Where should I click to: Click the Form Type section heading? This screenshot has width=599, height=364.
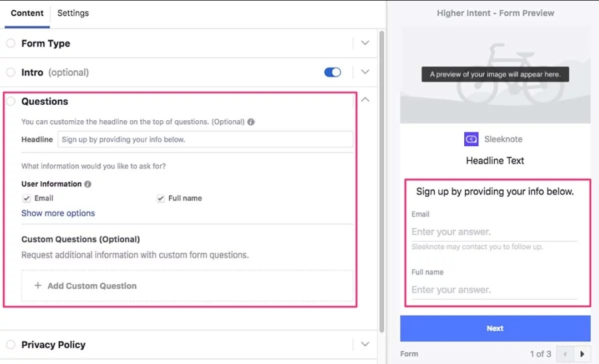(x=46, y=44)
